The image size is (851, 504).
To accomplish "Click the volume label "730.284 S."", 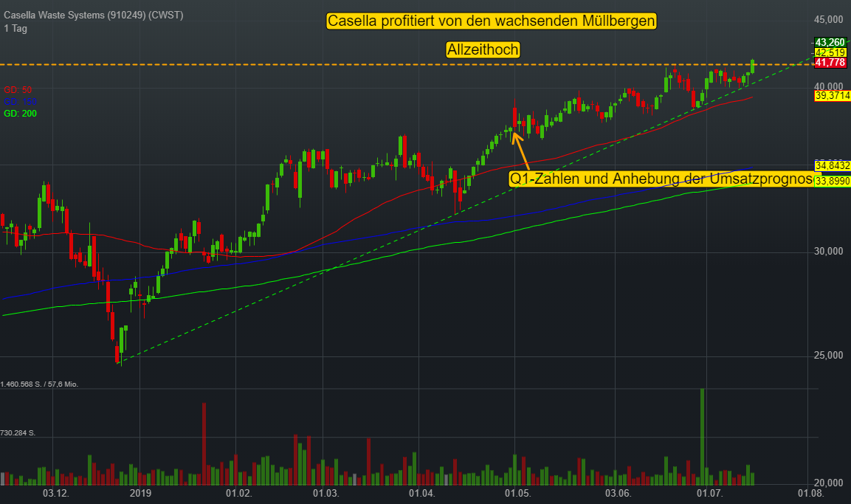I will coord(18,433).
